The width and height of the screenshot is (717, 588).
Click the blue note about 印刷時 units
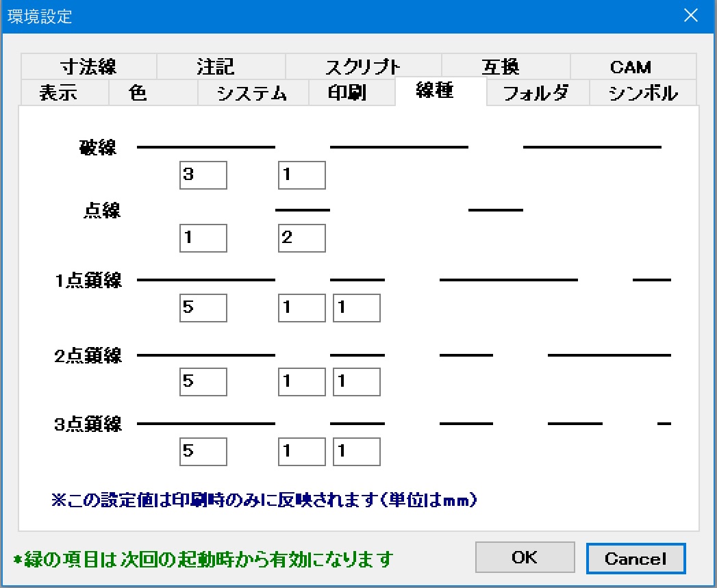click(x=264, y=500)
